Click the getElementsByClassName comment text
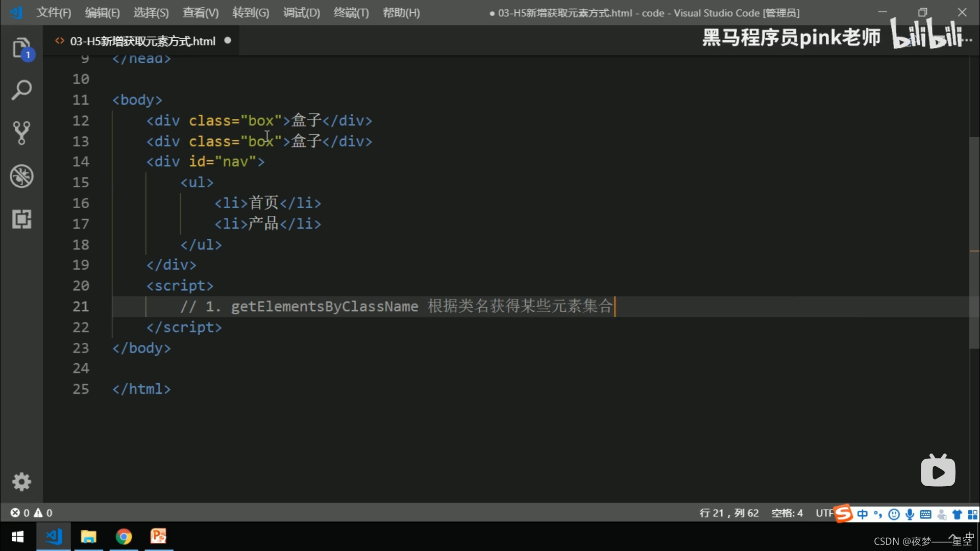The image size is (980, 551). 397,307
